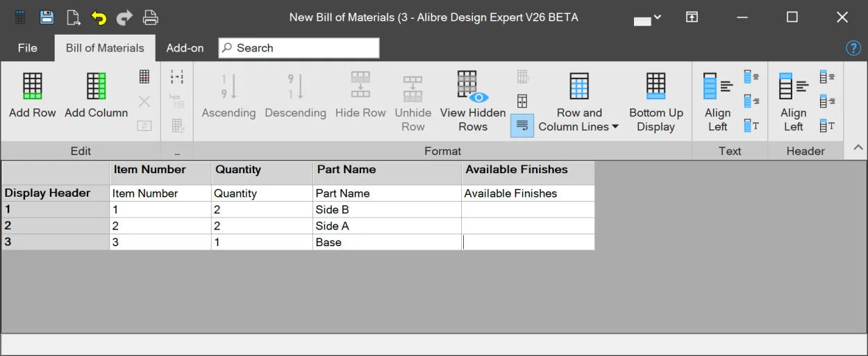Image resolution: width=868 pixels, height=356 pixels.
Task: Collapse the ribbon with the chevron
Action: (858, 147)
